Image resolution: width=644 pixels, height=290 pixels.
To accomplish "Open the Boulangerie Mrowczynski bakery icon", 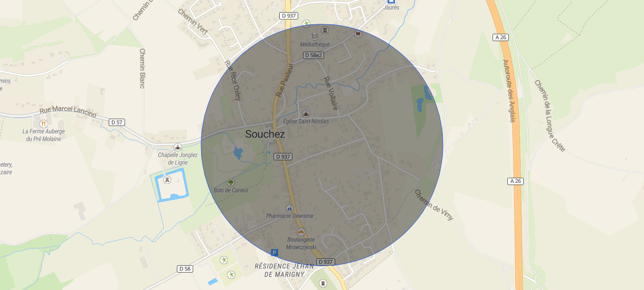I will [x=301, y=231].
